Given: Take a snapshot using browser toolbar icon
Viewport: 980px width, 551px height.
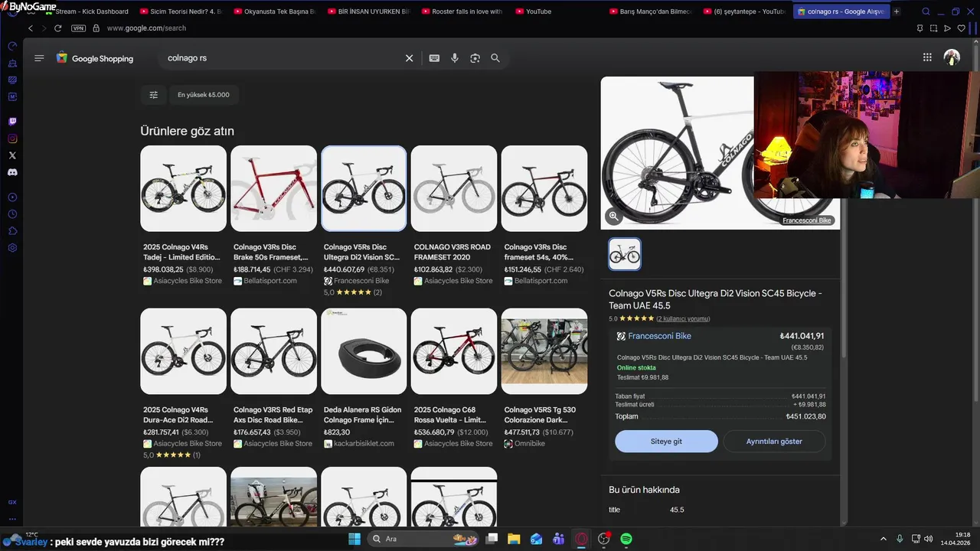Looking at the screenshot, I should (x=933, y=28).
